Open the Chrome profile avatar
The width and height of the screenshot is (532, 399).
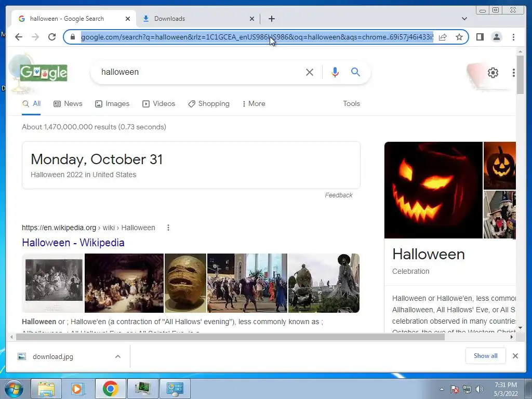(496, 37)
